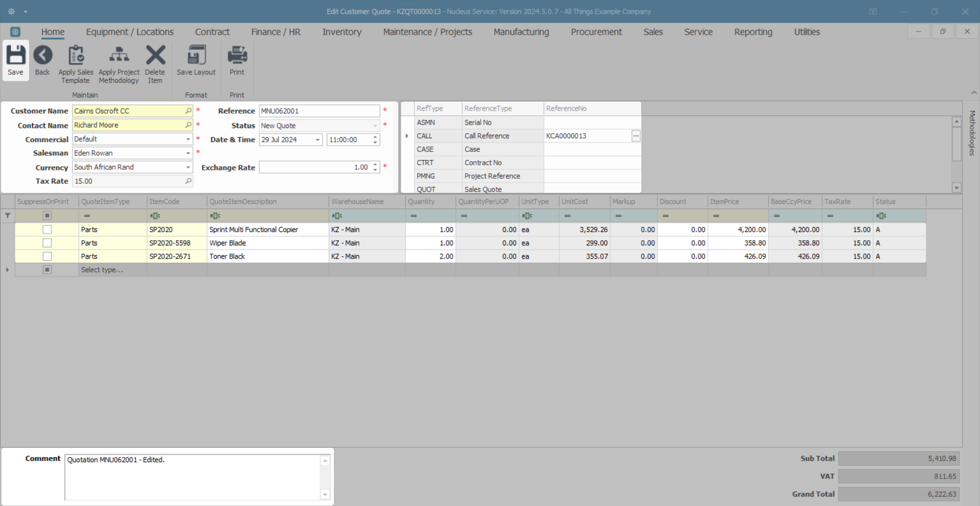Screen dimensions: 980x506
Task: Open the Procurement tab
Action: pos(596,32)
